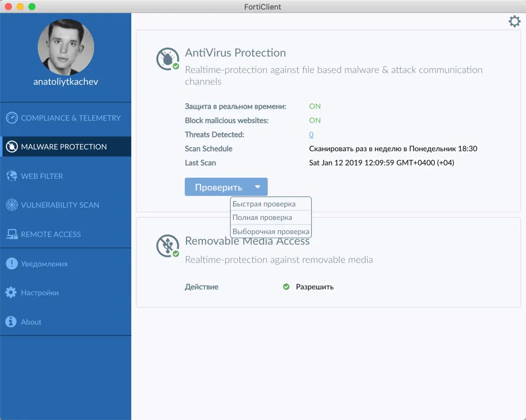This screenshot has height=420, width=526.
Task: Click username anatoliytkachev
Action: coord(66,82)
